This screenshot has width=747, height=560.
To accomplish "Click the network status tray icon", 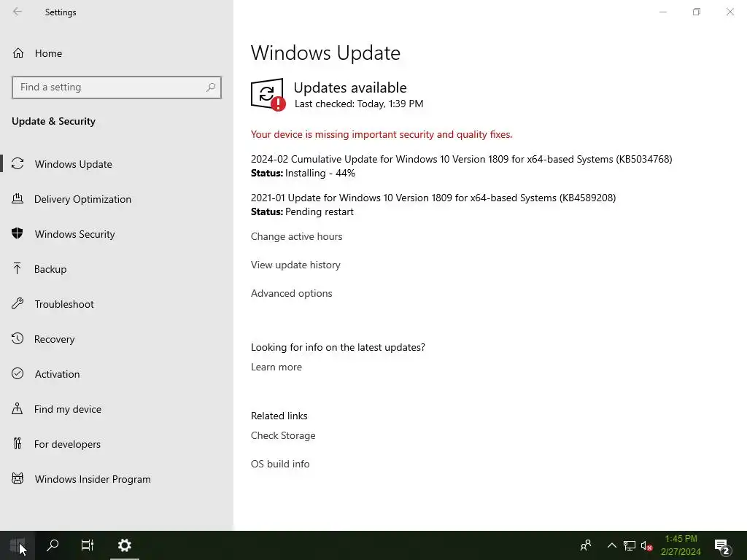I will click(x=630, y=545).
